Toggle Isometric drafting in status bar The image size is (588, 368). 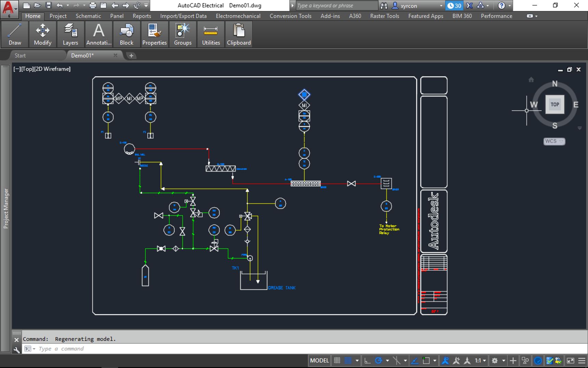[397, 360]
